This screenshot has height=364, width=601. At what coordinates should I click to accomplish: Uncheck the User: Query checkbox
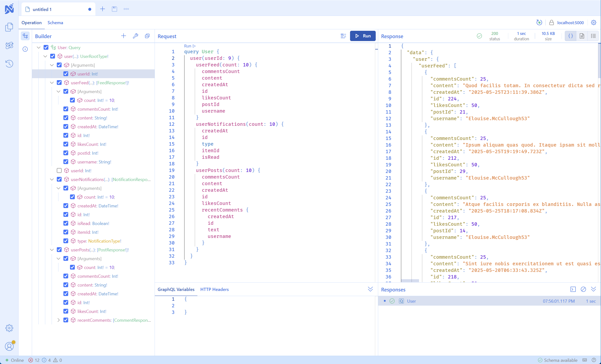pos(46,47)
